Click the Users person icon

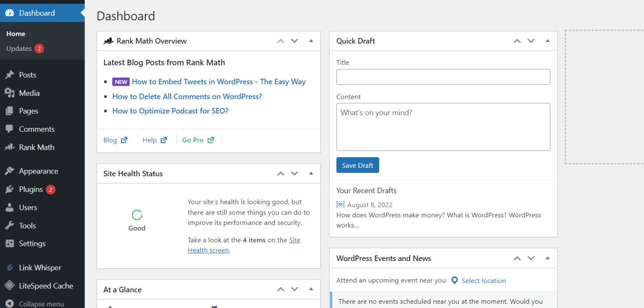(9, 207)
